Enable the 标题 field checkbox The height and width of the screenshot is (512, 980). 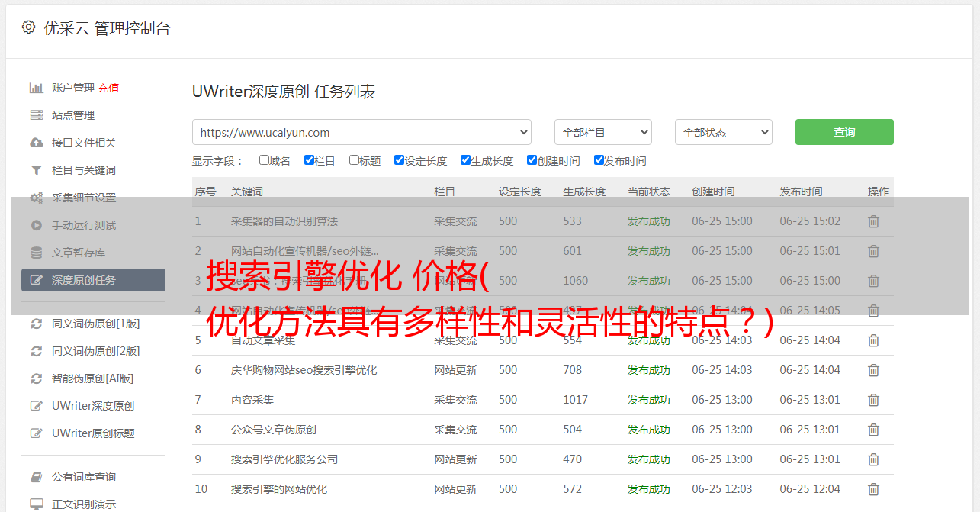pos(354,160)
